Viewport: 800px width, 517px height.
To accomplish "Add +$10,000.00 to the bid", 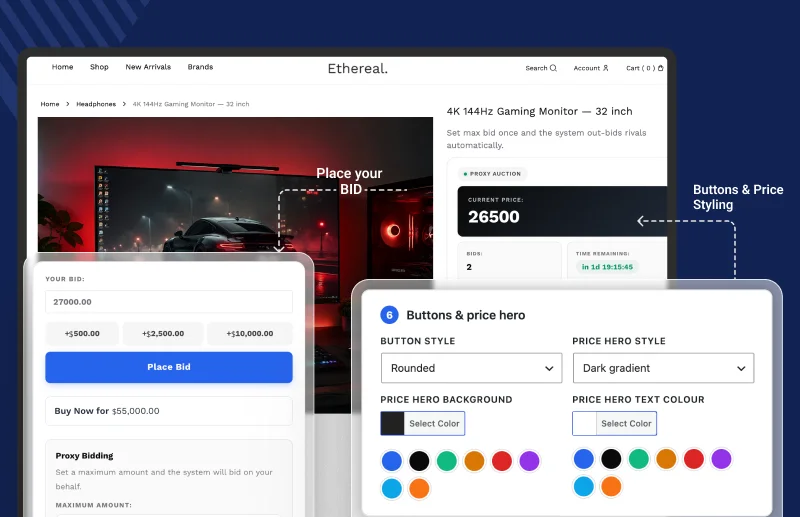I will [x=250, y=333].
